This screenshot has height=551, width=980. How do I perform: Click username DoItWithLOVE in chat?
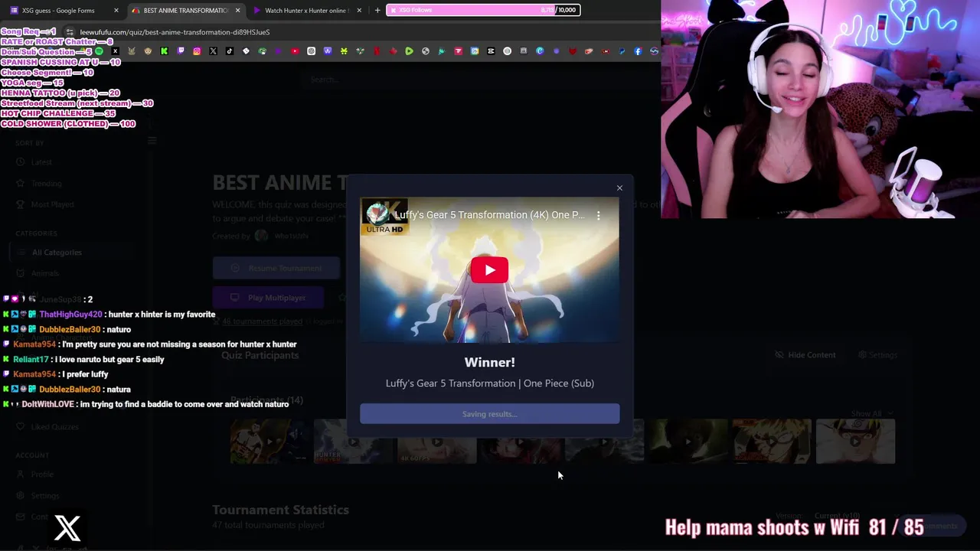coord(47,404)
